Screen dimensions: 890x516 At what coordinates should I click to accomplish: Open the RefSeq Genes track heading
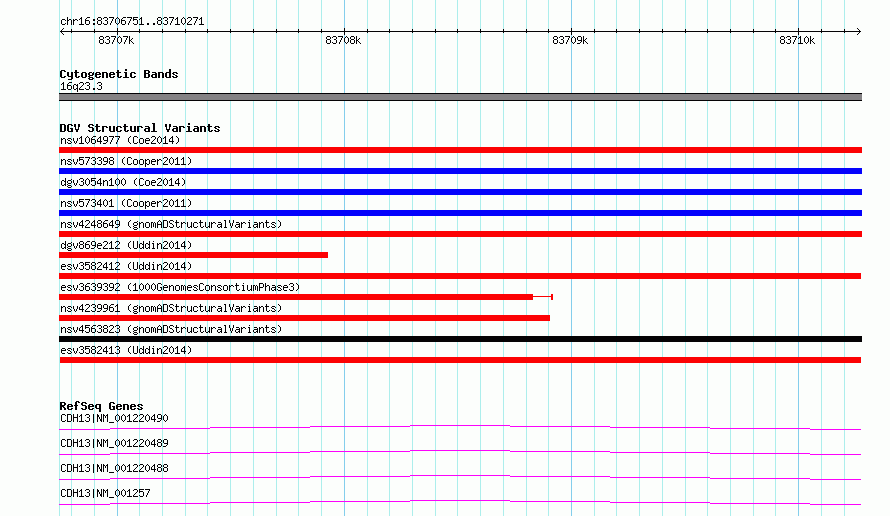pyautogui.click(x=101, y=406)
